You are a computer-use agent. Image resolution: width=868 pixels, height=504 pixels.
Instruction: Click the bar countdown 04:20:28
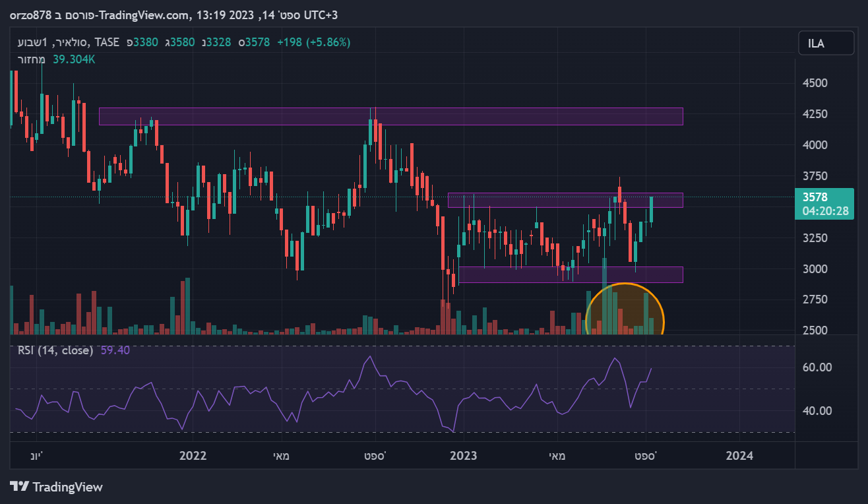824,212
